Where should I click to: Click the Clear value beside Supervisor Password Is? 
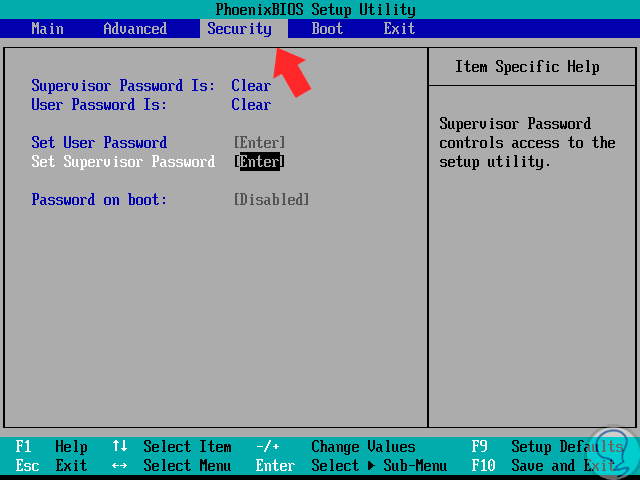[251, 86]
